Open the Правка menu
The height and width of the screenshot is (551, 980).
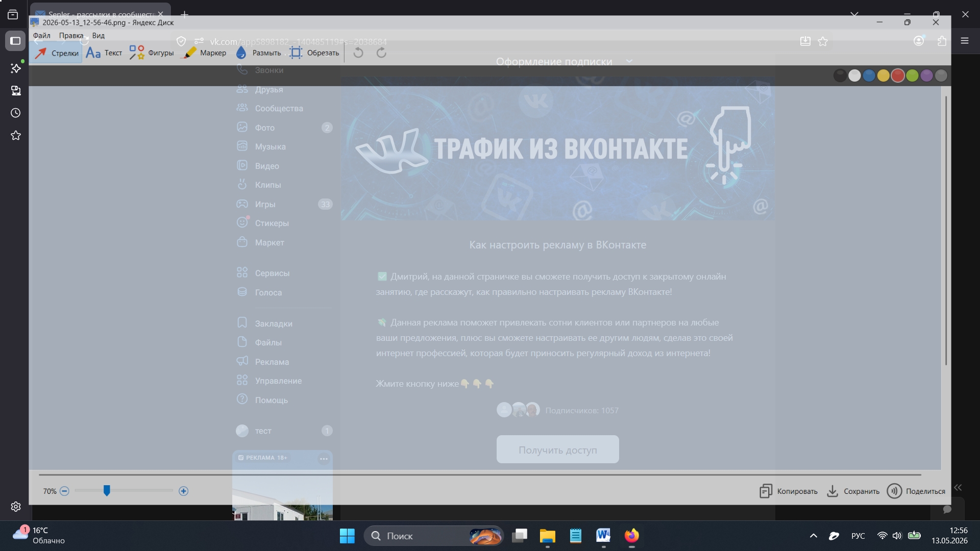pos(71,36)
